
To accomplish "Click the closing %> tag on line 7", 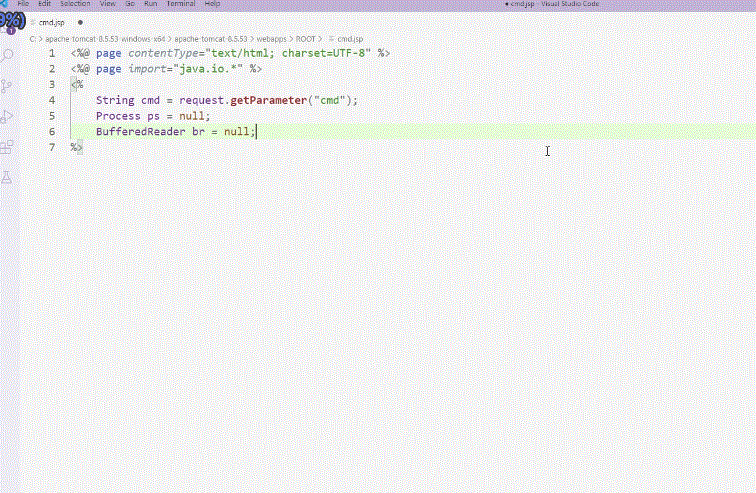I will point(77,147).
